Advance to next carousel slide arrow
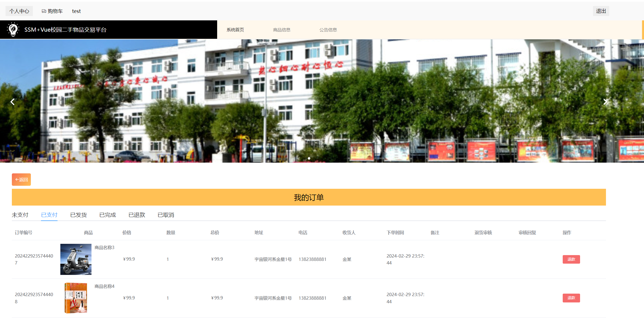The height and width of the screenshot is (325, 644). coord(605,102)
